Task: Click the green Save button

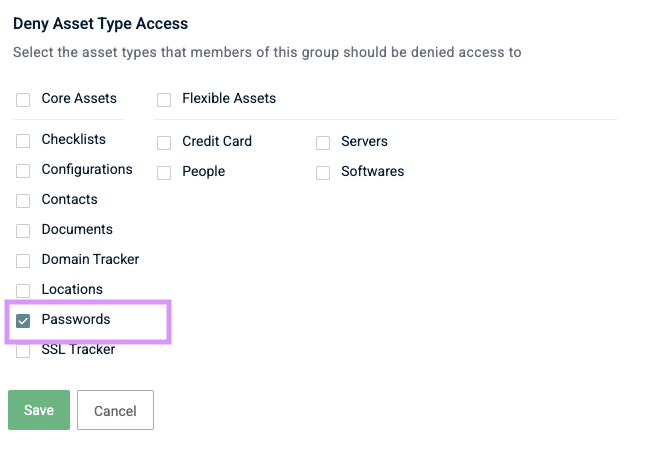Action: click(39, 411)
